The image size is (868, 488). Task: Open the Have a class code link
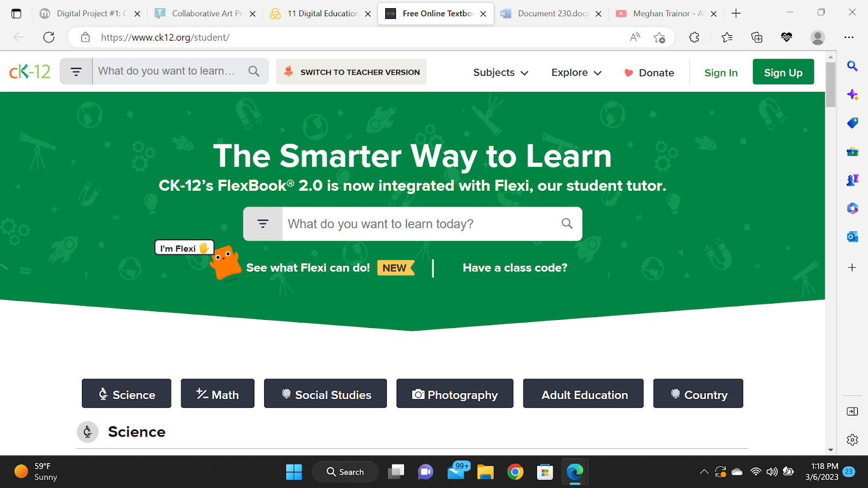515,268
